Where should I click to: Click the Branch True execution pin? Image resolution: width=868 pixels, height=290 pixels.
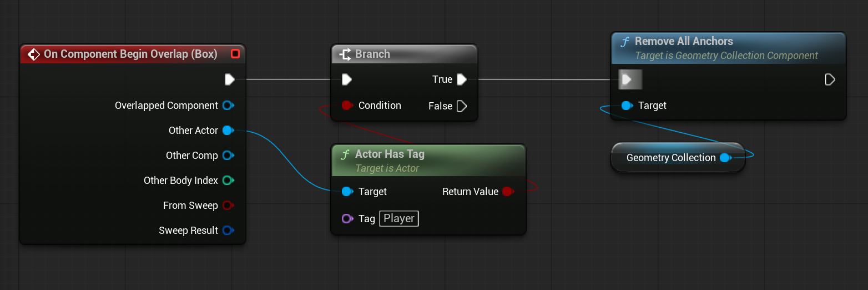pyautogui.click(x=461, y=79)
